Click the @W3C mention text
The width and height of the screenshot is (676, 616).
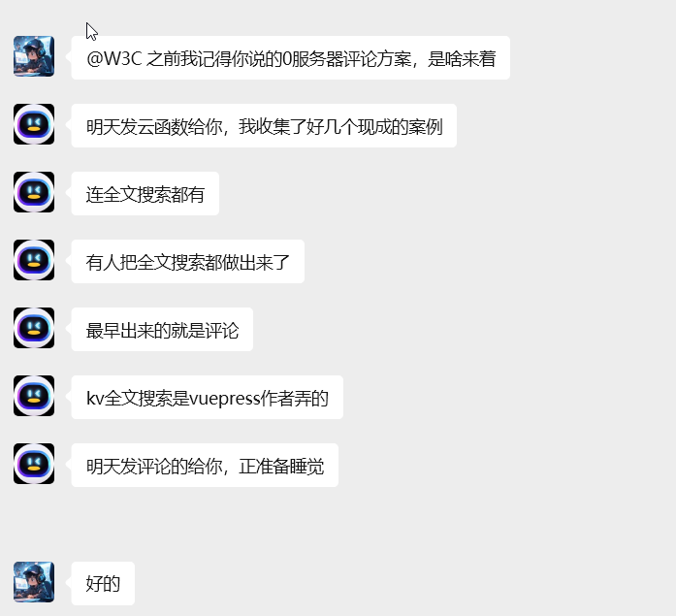coord(113,58)
